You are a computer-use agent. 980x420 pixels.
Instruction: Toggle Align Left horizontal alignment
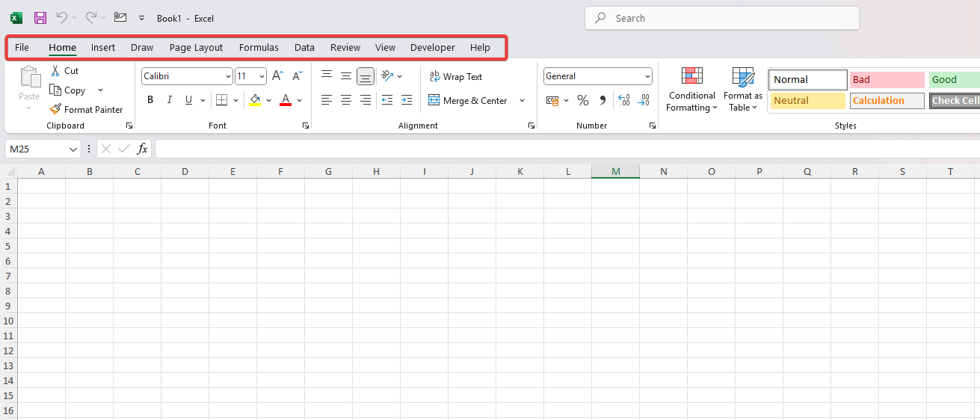click(x=327, y=100)
